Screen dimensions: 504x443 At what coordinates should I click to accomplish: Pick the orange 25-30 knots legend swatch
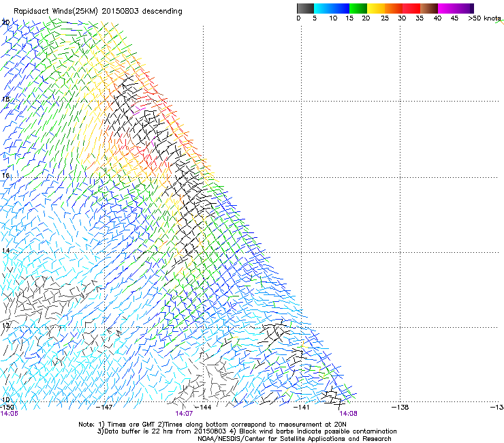tap(394, 8)
